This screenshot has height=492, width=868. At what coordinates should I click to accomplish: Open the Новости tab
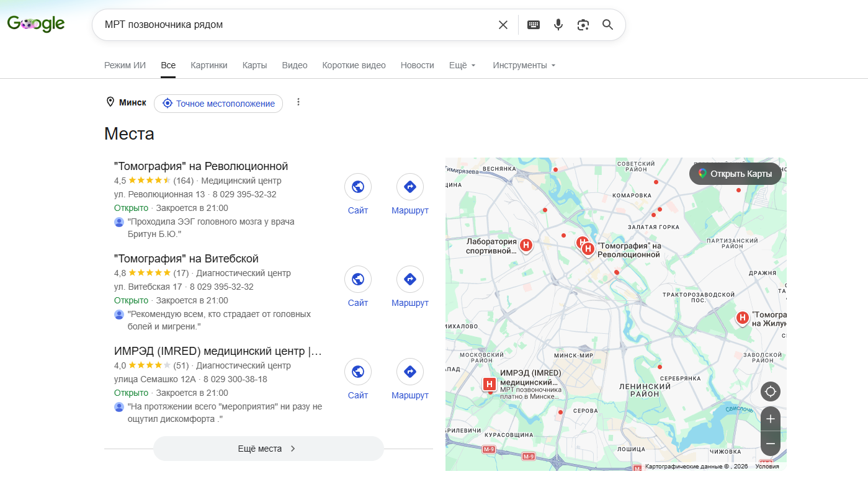pos(418,65)
